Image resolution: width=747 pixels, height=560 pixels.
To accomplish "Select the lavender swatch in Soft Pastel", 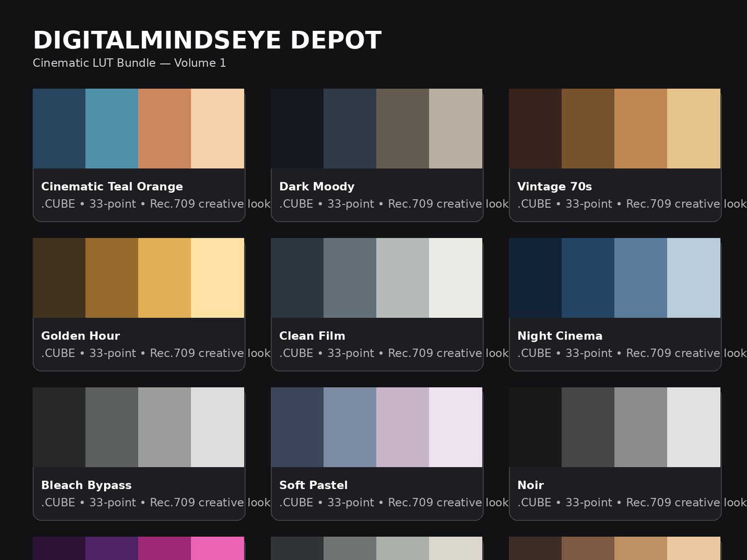I will coord(402,427).
